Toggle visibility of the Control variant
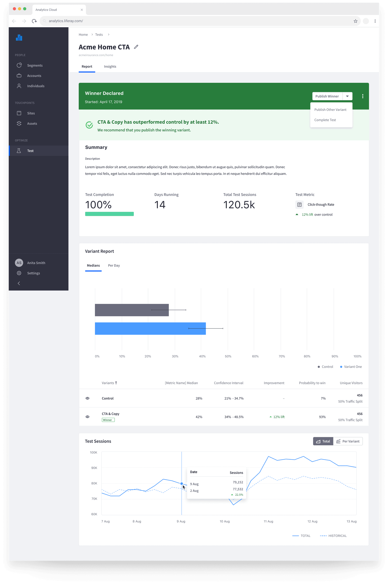The image size is (388, 588). point(87,398)
